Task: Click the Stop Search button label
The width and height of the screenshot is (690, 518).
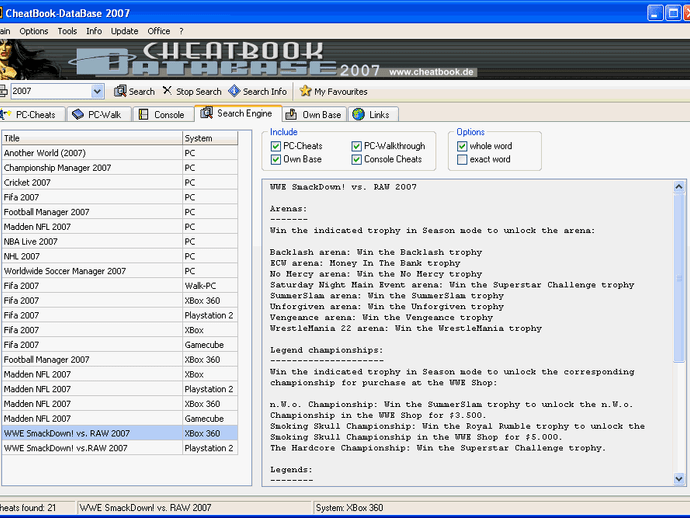Action: point(199,92)
